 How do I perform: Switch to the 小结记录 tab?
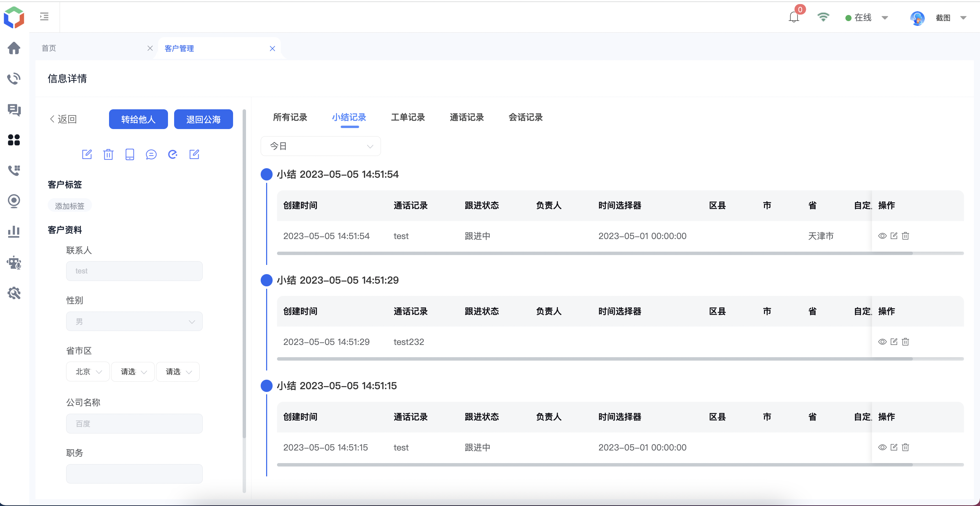tap(349, 117)
